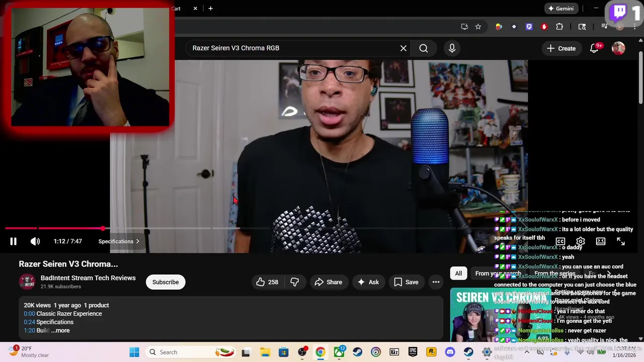644x362 pixels.
Task: Save video to a playlist
Action: (406, 282)
